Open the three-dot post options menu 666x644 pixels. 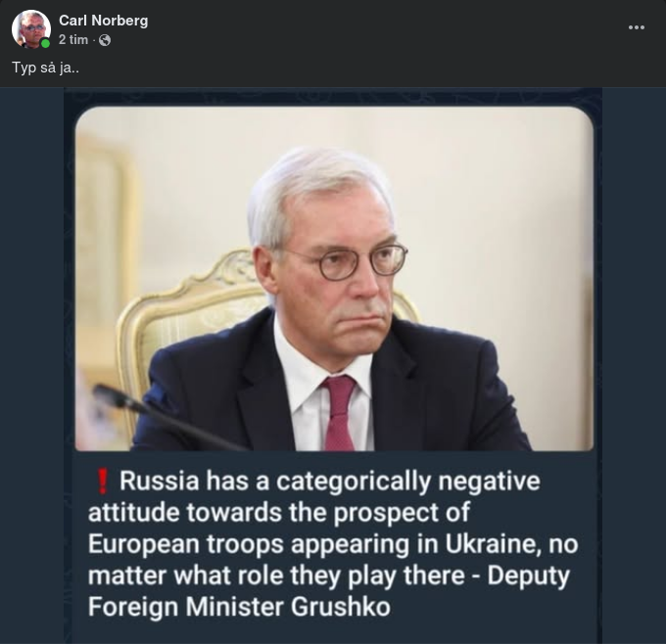pyautogui.click(x=637, y=27)
